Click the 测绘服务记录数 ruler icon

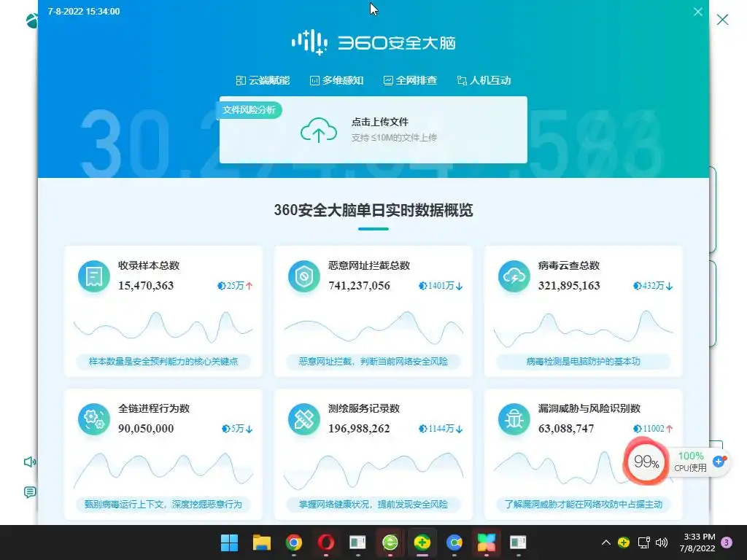[x=304, y=419]
